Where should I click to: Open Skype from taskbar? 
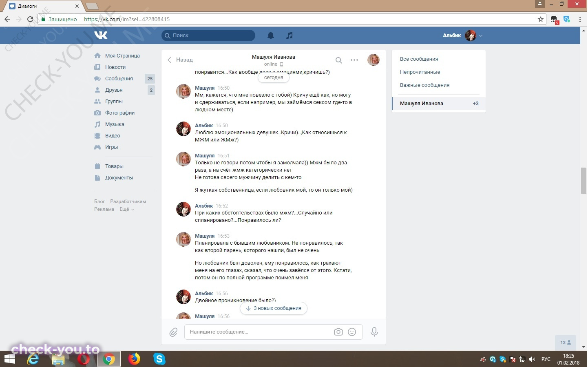click(159, 359)
